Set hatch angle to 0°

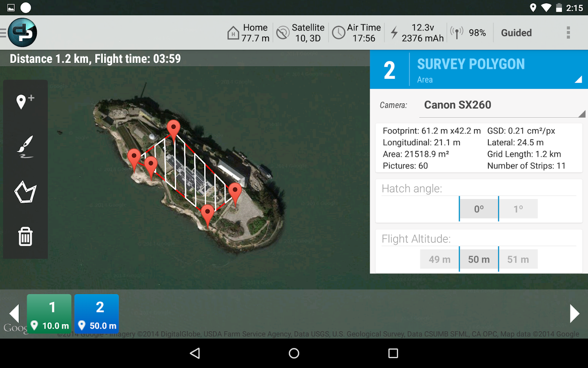[479, 209]
